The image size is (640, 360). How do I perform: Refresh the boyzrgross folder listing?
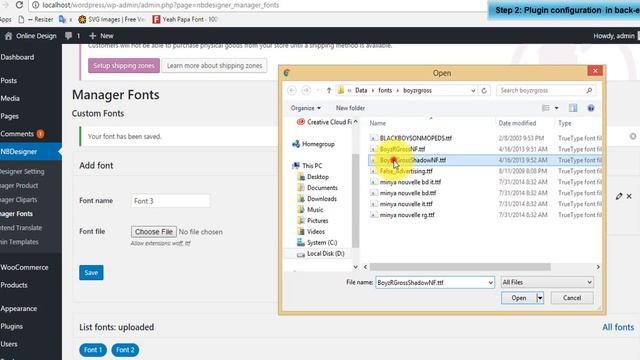coord(484,90)
